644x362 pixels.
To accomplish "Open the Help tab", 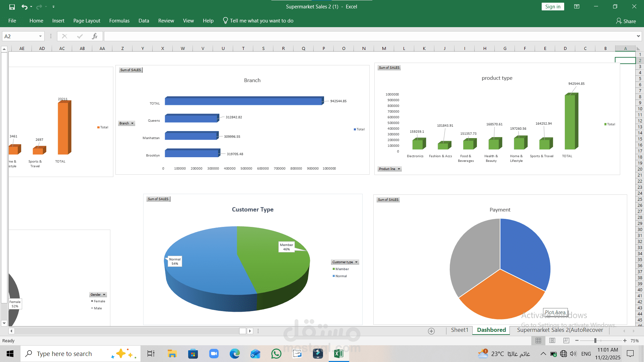I will 208,21.
